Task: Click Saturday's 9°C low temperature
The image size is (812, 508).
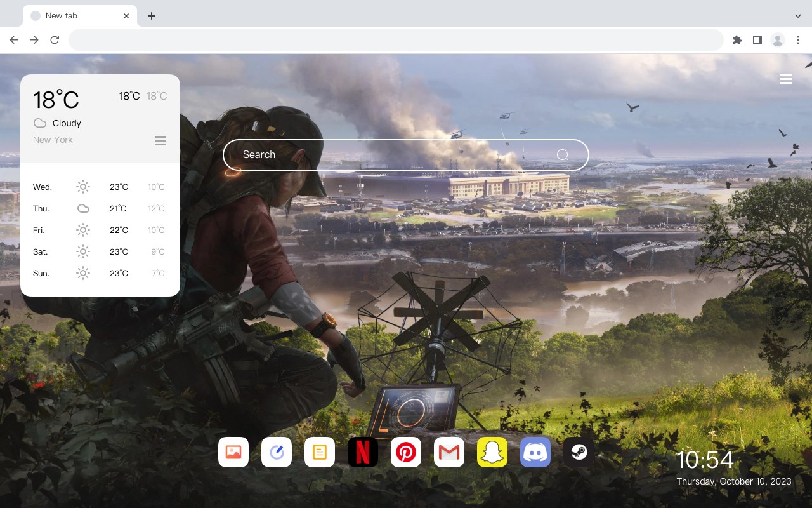Action: 158,251
